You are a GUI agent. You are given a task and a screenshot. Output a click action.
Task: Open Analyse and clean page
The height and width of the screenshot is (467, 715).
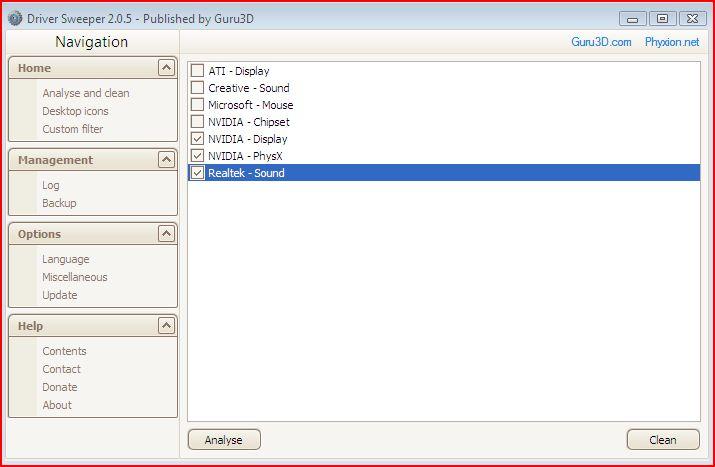point(86,93)
